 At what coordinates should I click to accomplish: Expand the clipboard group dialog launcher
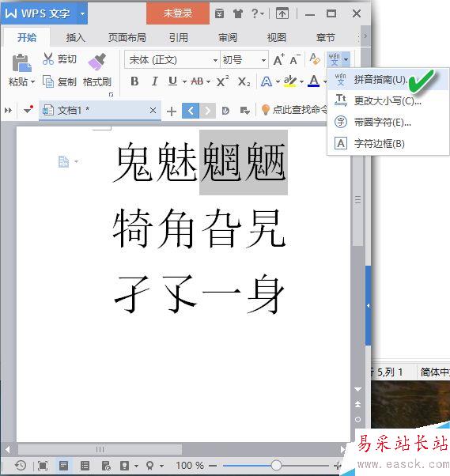coord(112,95)
